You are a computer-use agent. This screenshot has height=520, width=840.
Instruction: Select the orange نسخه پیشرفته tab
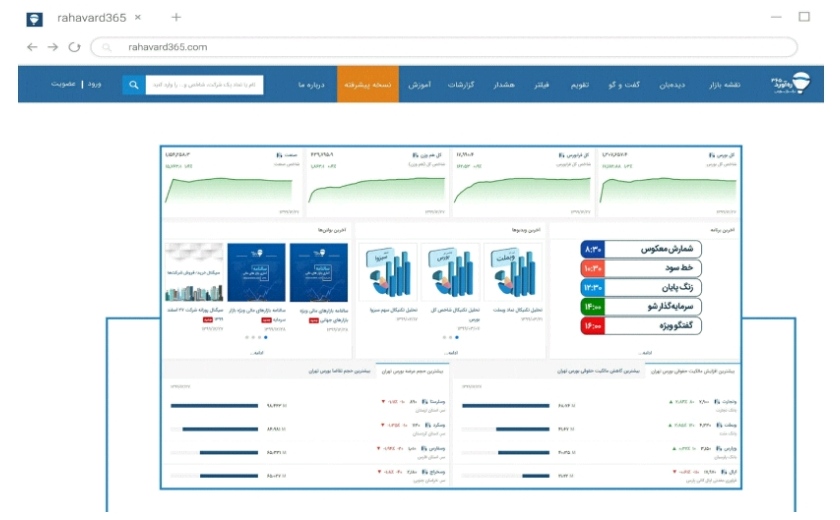(x=367, y=85)
